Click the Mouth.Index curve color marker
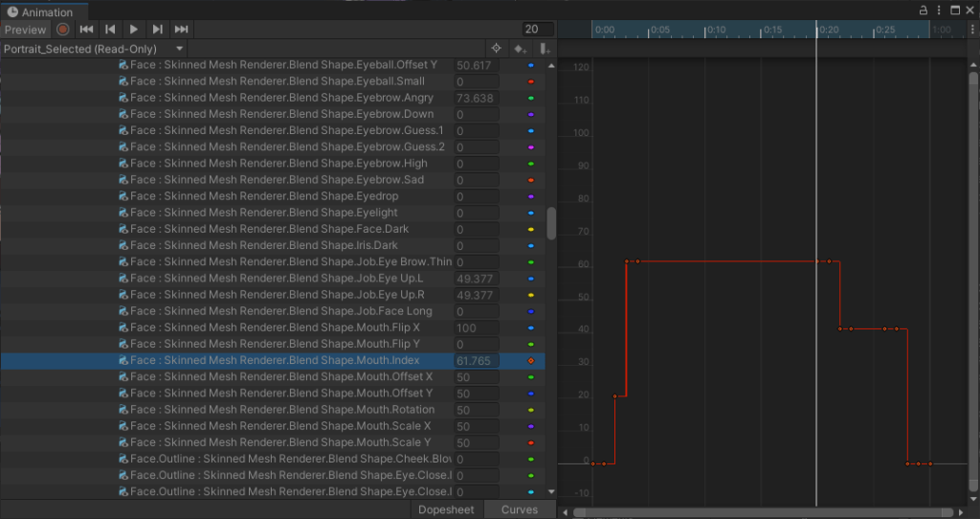Screen dimensions: 980x519 [x=531, y=361]
